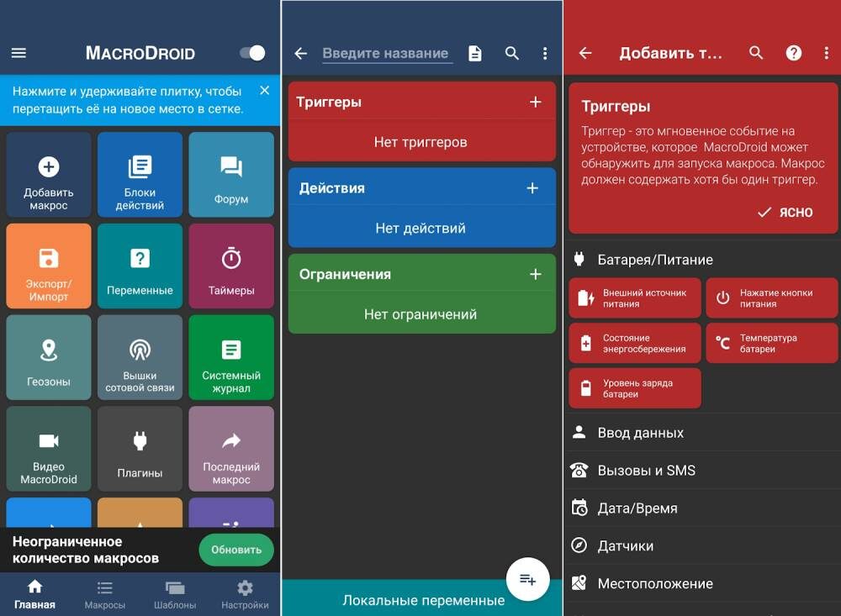Viewport: 841px width, 616px height.
Task: Expand the Вызовы и SMS category
Action: click(702, 470)
